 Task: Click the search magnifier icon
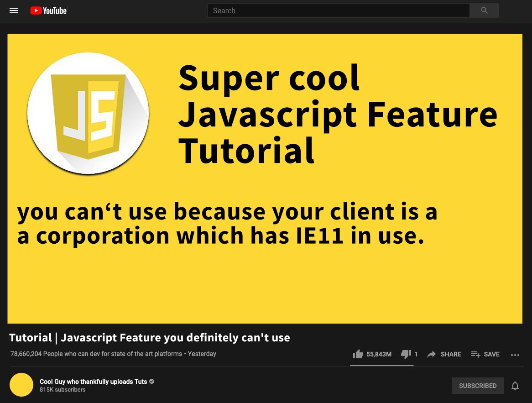[x=484, y=10]
